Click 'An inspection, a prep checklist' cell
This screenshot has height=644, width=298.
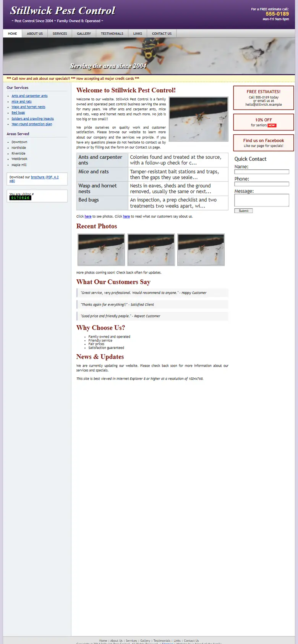pos(178,203)
